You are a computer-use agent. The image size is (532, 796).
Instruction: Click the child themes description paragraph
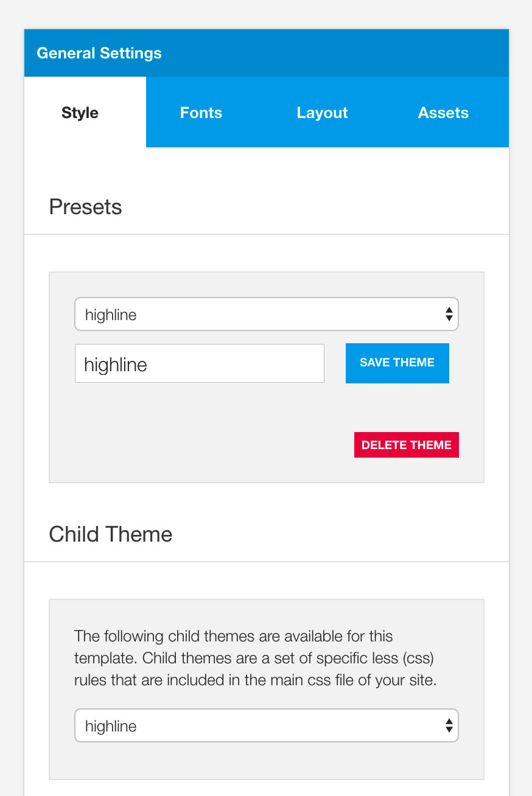(x=256, y=658)
